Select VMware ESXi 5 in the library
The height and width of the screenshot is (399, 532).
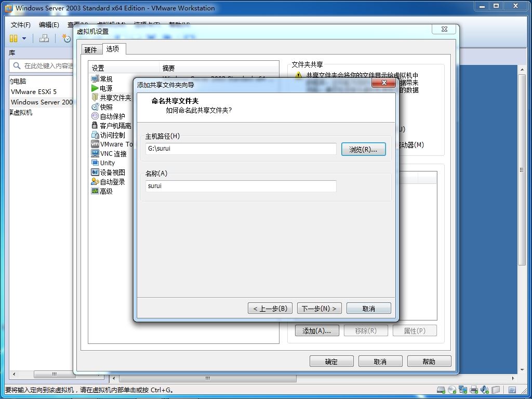coord(34,91)
